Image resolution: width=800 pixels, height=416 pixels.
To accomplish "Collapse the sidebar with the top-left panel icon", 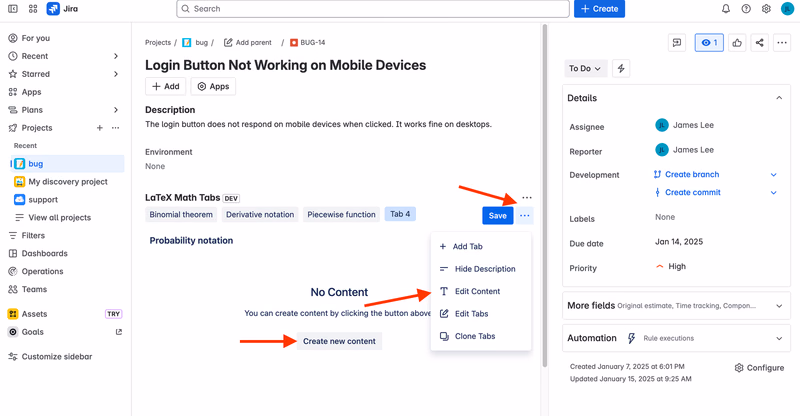I will (13, 9).
